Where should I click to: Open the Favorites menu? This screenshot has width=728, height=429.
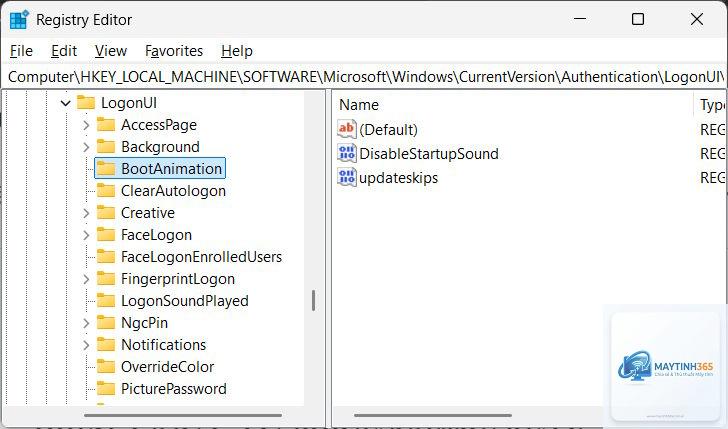click(174, 51)
